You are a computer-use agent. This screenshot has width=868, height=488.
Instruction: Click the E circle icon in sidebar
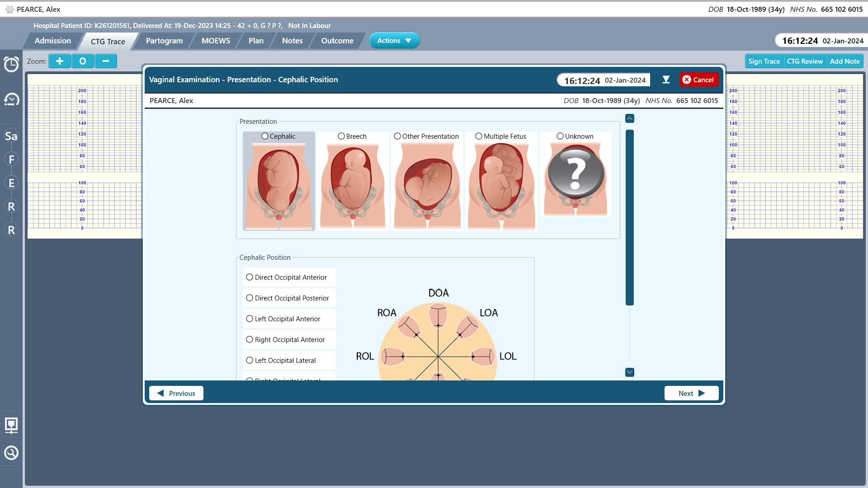tap(11, 183)
